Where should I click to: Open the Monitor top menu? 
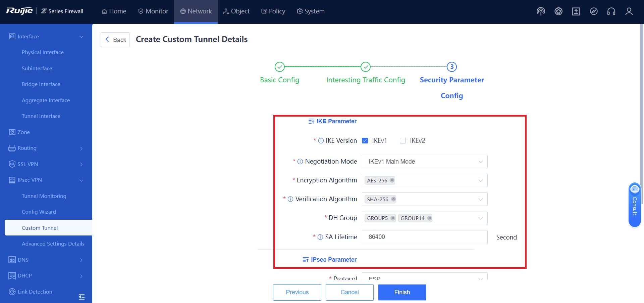153,11
